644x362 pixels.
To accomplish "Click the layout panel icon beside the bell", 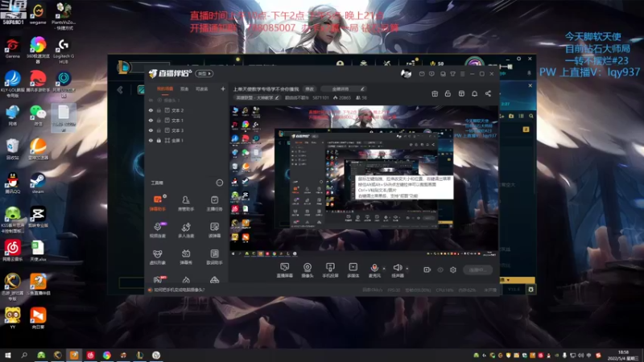I will click(461, 93).
